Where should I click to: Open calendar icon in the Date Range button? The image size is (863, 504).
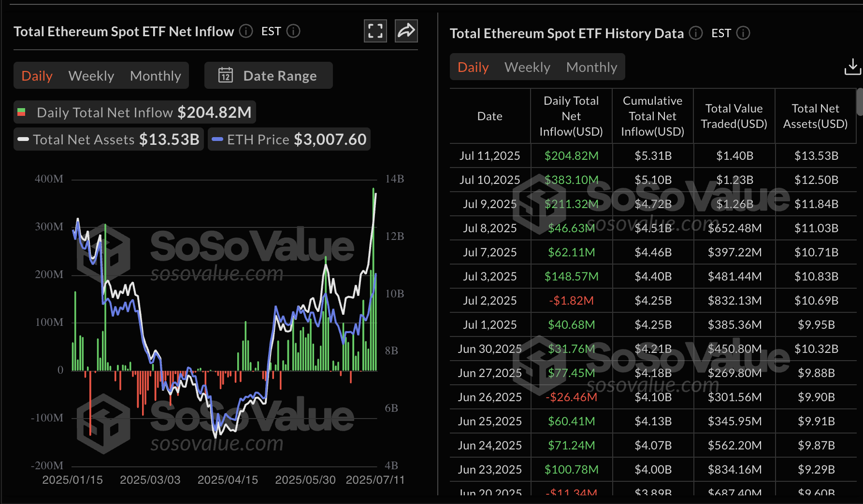[226, 75]
